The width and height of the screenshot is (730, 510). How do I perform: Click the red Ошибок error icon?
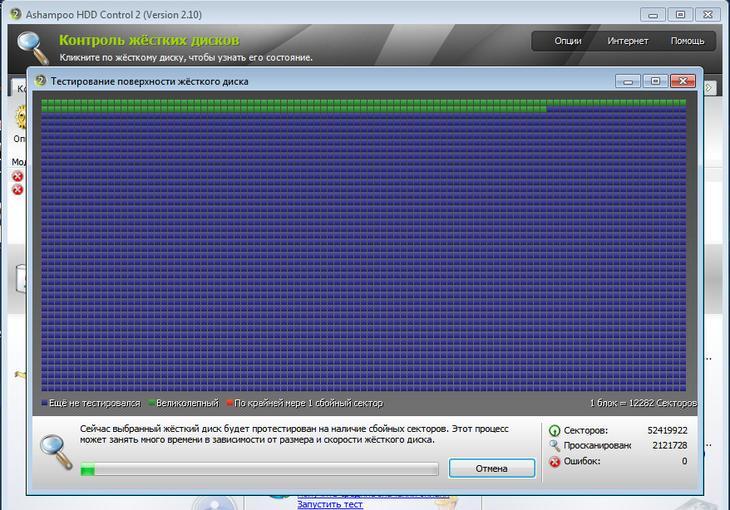coord(554,462)
